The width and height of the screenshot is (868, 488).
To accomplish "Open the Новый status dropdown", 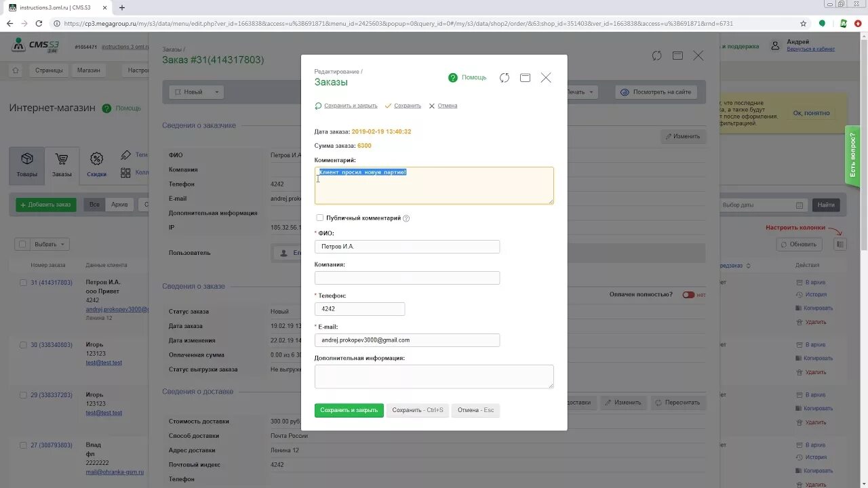I will pos(195,91).
